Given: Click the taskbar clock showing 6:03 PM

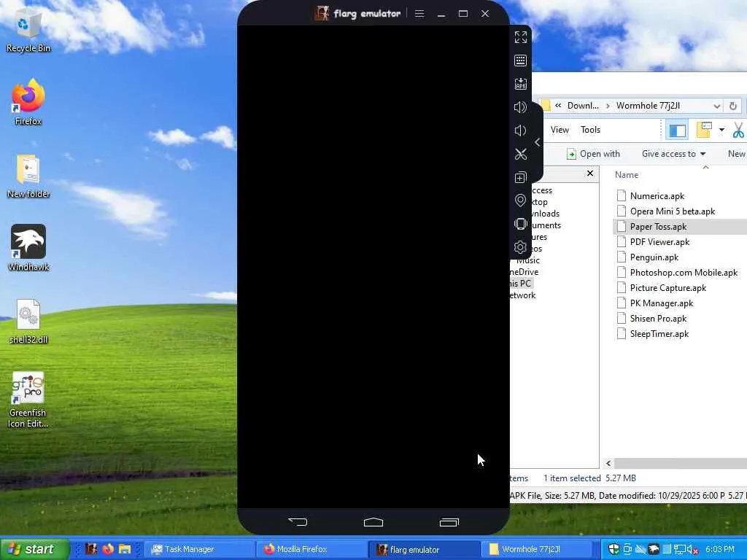Looking at the screenshot, I should click(x=720, y=549).
